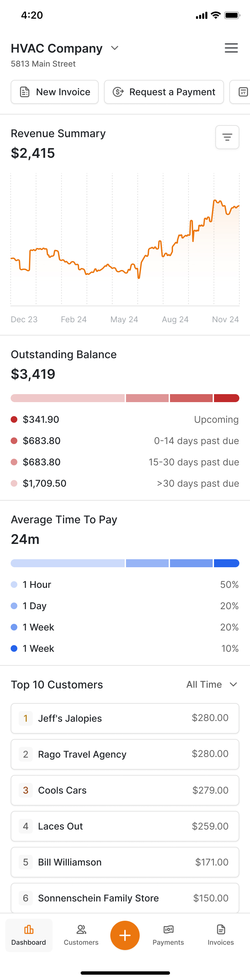This screenshot has height=980, width=250.
Task: Go to the Payments tab
Action: 168,935
